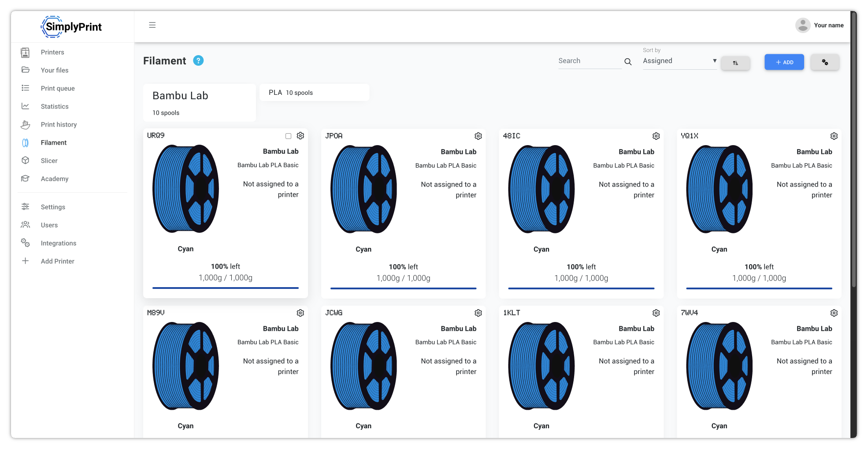This screenshot has height=449, width=868.
Task: Click the Filament page heading
Action: click(165, 61)
